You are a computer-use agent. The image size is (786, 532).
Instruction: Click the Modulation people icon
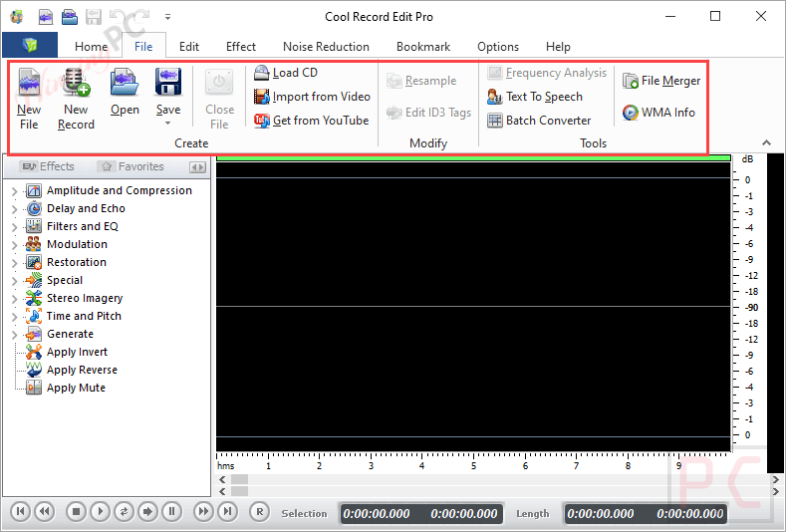click(x=34, y=244)
